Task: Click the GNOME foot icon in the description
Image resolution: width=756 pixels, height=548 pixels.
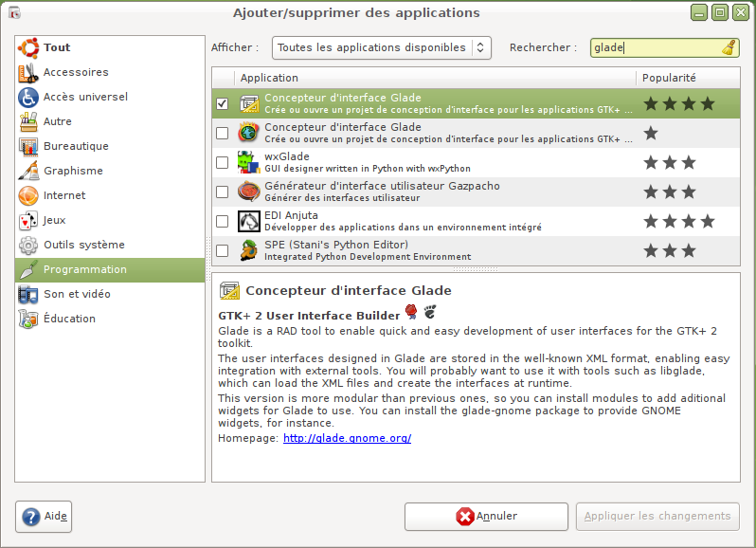Action: click(429, 312)
